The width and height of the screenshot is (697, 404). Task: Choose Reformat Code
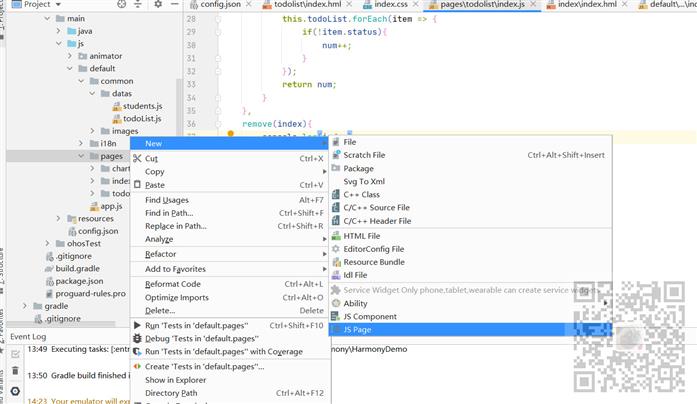tap(230, 284)
